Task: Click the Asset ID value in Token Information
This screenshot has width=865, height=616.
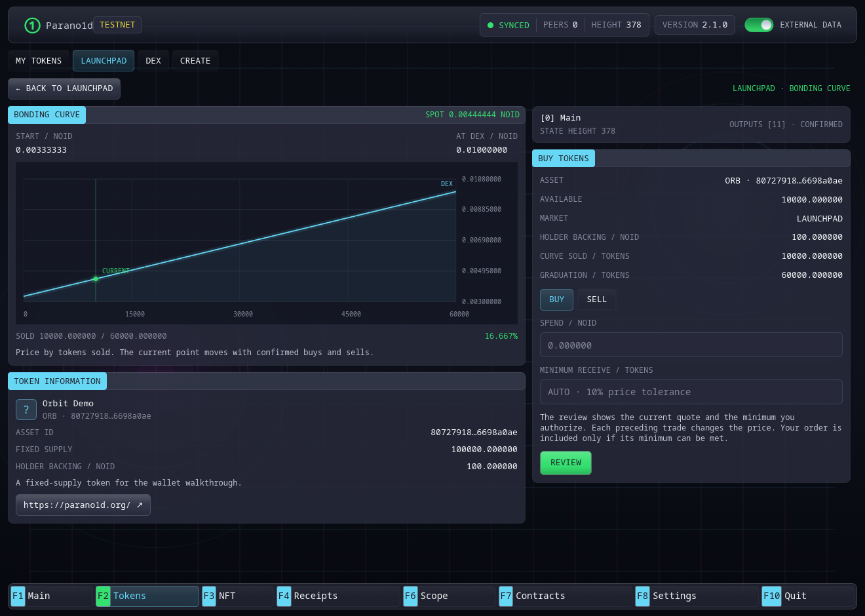Action: 474,433
